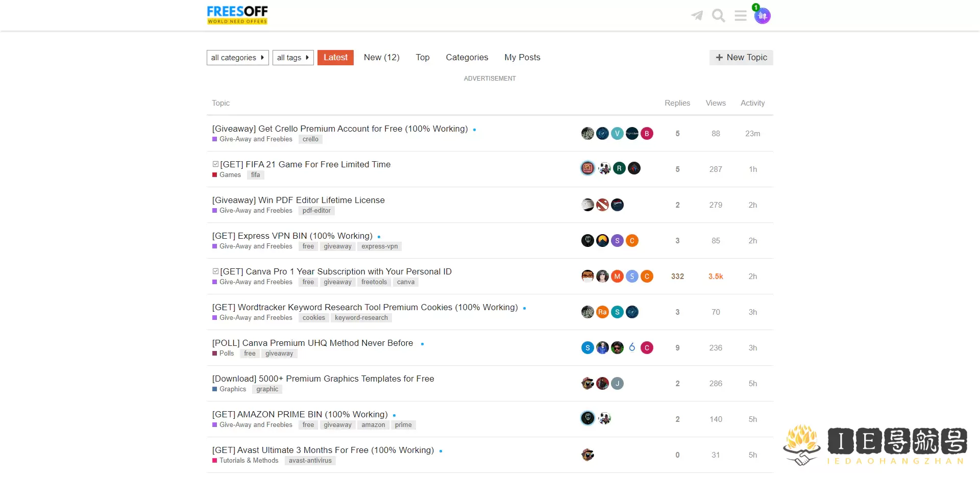This screenshot has height=478, width=980.
Task: Click the '6' avatar in Canva POLL row
Action: 632,348
